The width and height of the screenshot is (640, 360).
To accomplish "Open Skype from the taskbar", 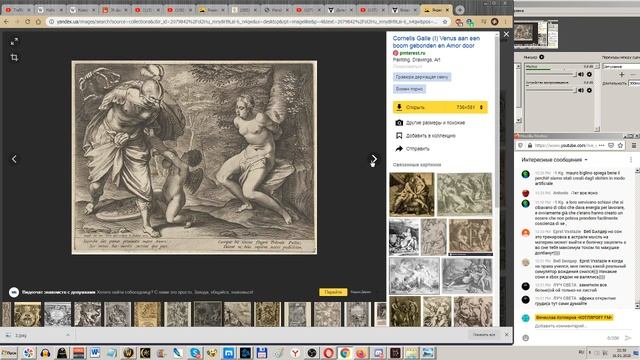I will pyautogui.click(x=195, y=352).
